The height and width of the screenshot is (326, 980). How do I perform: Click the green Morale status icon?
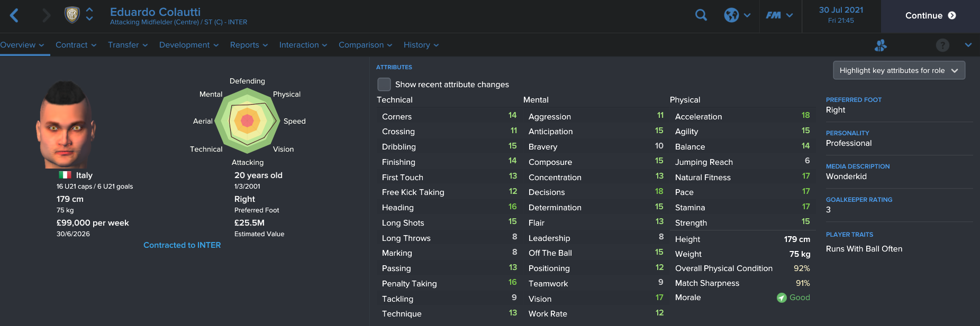point(782,298)
